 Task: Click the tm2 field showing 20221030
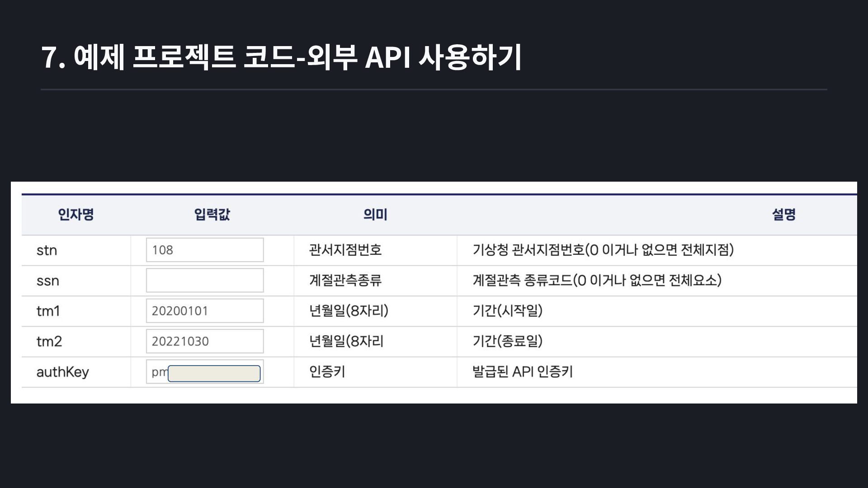(x=204, y=341)
